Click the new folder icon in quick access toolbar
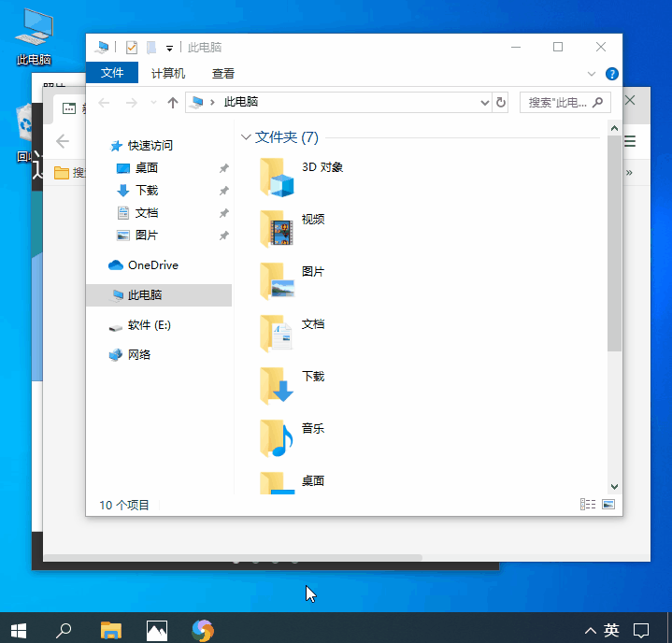This screenshot has height=643, width=672. coord(151,47)
